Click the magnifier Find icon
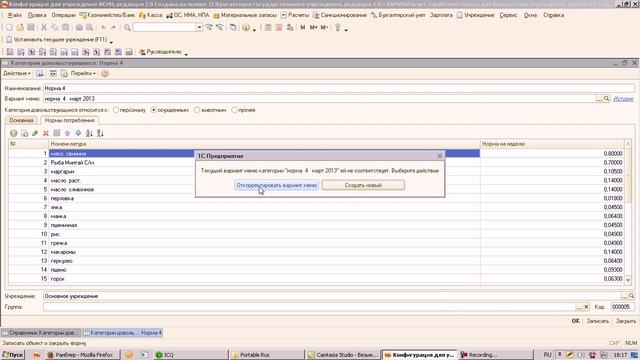Image resolution: width=640 pixels, height=360 pixels. [127, 27]
